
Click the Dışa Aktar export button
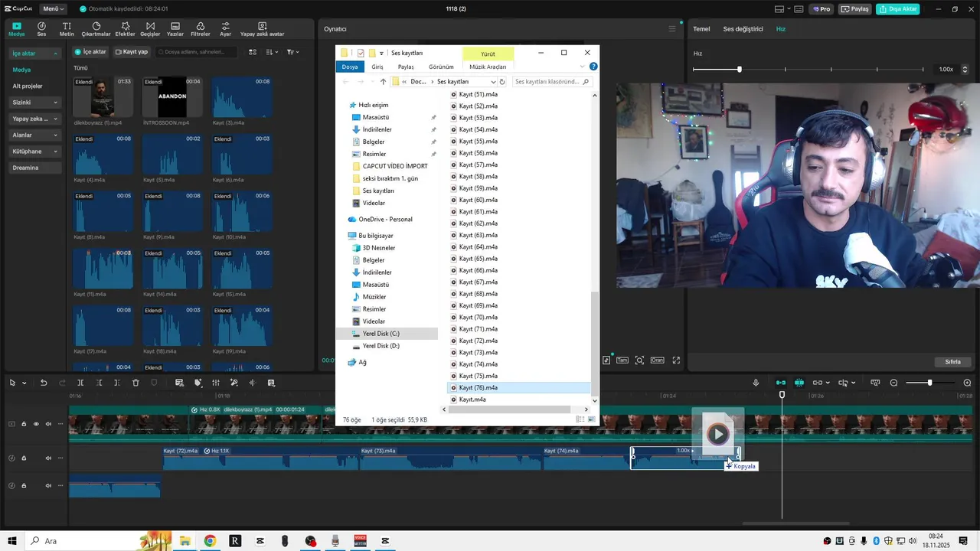click(x=898, y=9)
